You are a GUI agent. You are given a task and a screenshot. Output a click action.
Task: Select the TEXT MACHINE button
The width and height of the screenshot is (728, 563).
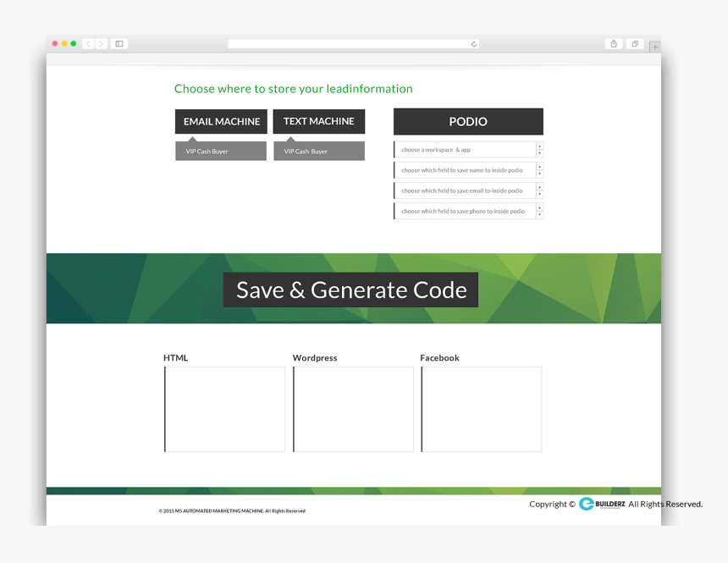point(319,121)
